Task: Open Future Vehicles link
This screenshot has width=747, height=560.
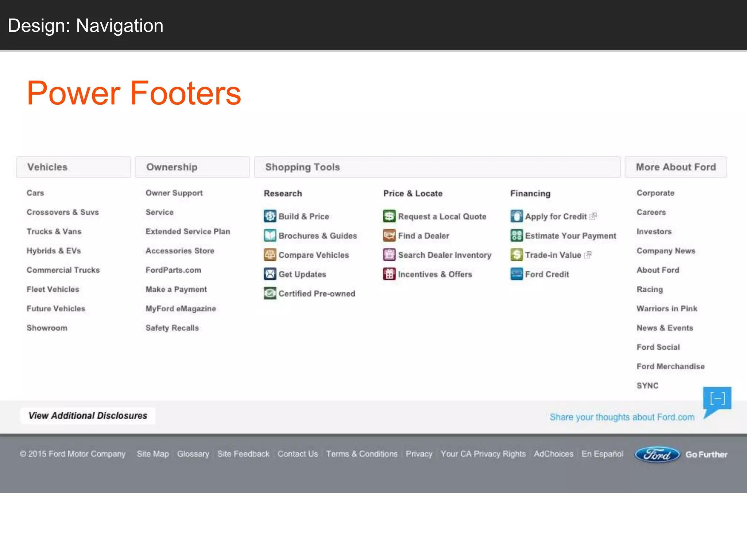Action: pos(56,309)
